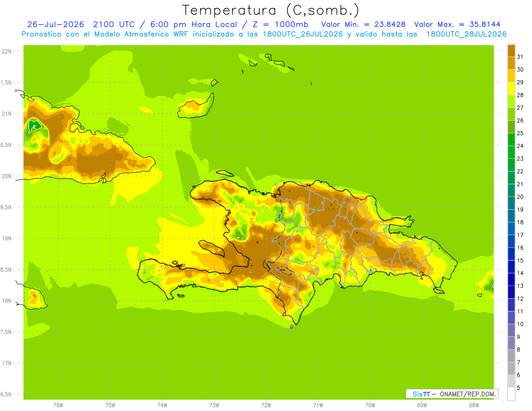This screenshot has height=411, width=532.
Task: Click the colorbar label "25"
Action: pos(520,133)
